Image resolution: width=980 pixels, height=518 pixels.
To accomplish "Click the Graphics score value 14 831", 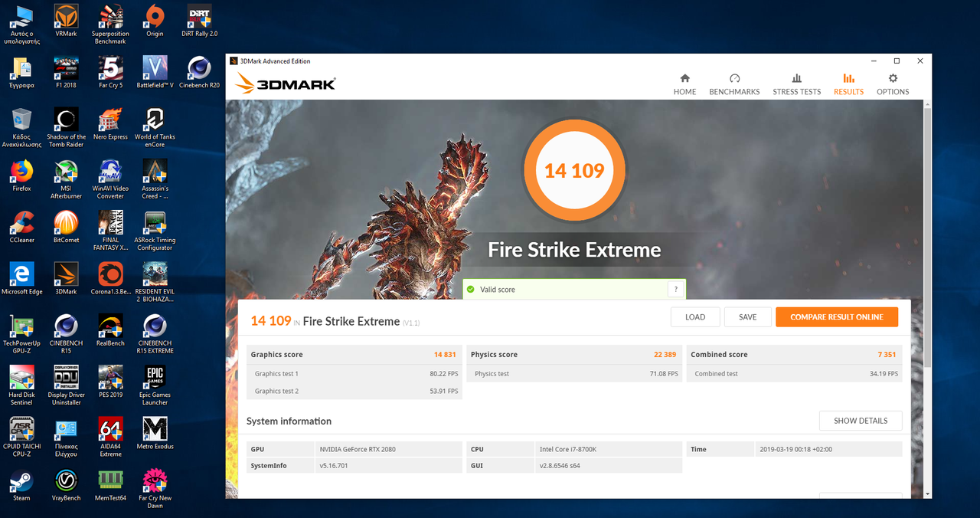I will pyautogui.click(x=444, y=354).
